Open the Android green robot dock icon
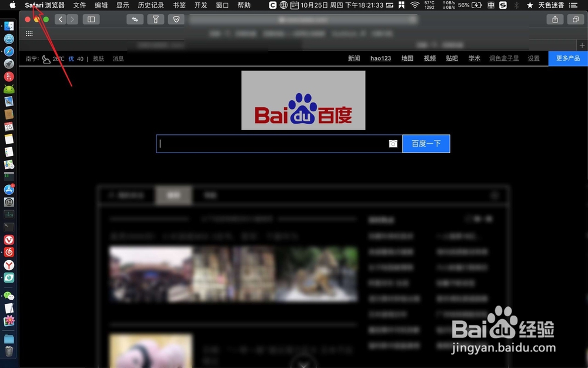The image size is (588, 368). click(9, 89)
